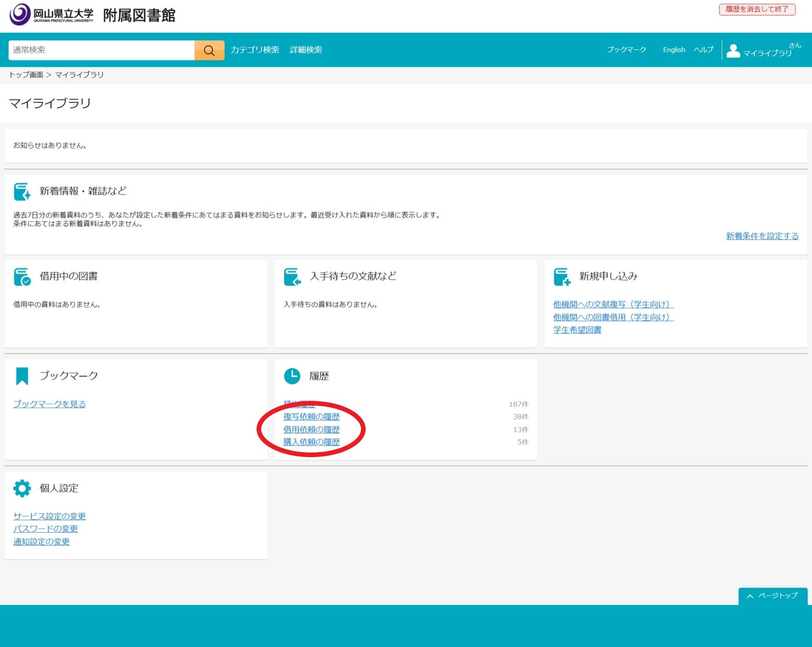
Task: Click the book-plus icon beside 新規申し込み
Action: point(562,276)
